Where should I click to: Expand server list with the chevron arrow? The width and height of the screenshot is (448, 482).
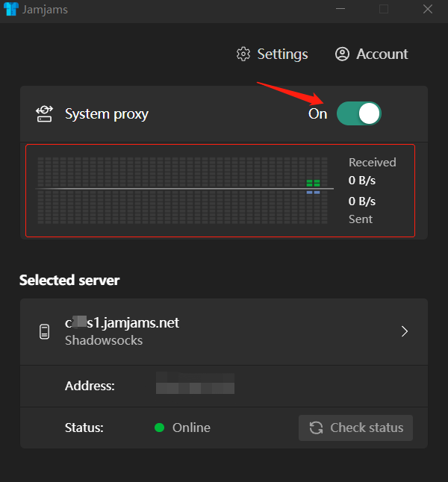click(405, 331)
